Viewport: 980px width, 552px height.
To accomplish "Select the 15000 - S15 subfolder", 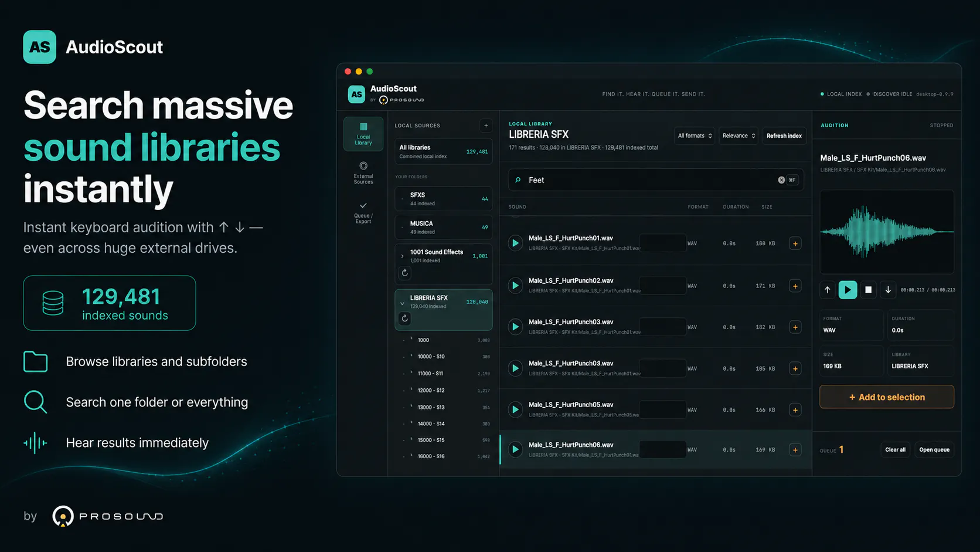I will click(444, 440).
